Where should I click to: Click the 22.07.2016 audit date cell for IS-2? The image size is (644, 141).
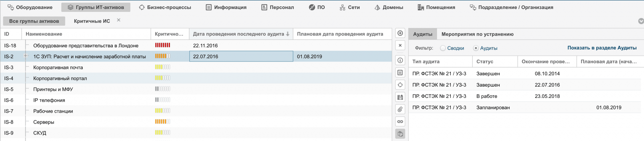[241, 56]
